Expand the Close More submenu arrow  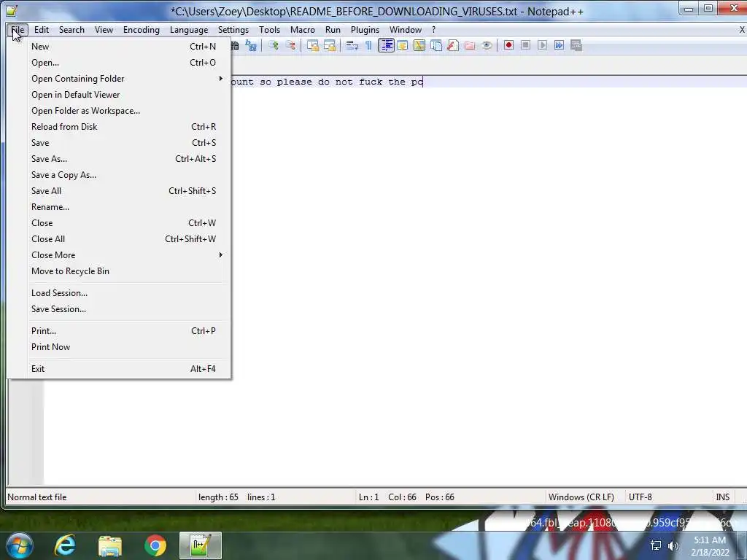click(220, 254)
